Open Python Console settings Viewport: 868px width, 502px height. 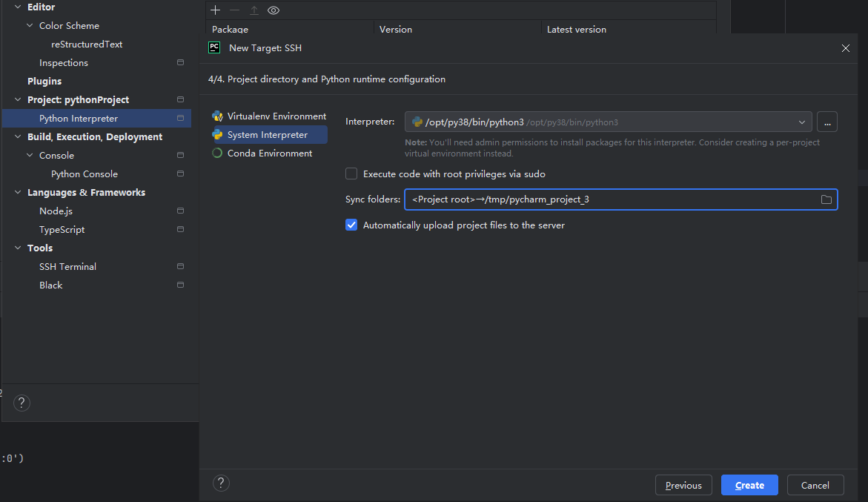pos(85,174)
